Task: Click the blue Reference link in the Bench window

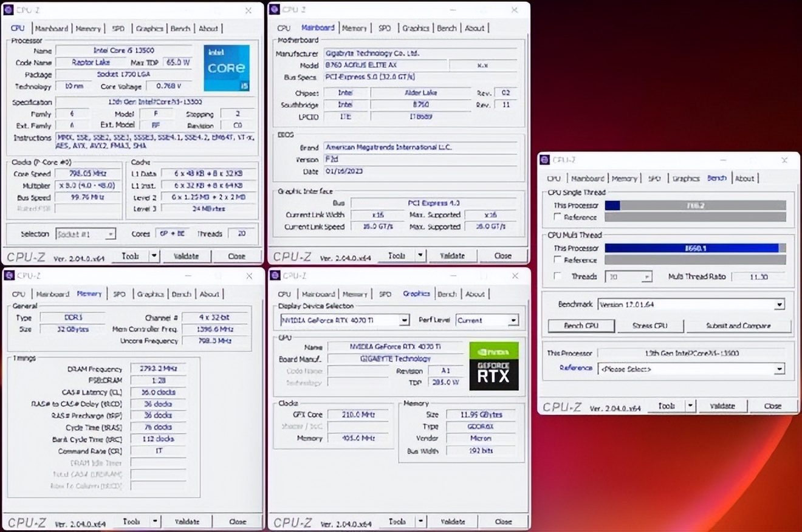Action: [x=576, y=368]
